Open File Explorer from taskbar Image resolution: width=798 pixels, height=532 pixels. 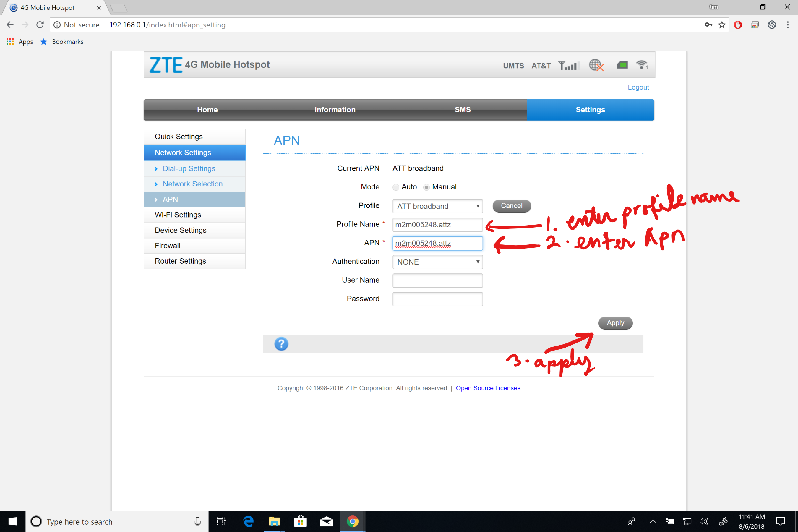(275, 521)
